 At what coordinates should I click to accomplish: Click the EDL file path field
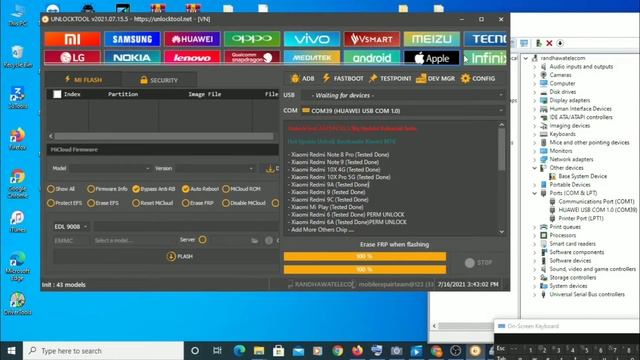186,226
